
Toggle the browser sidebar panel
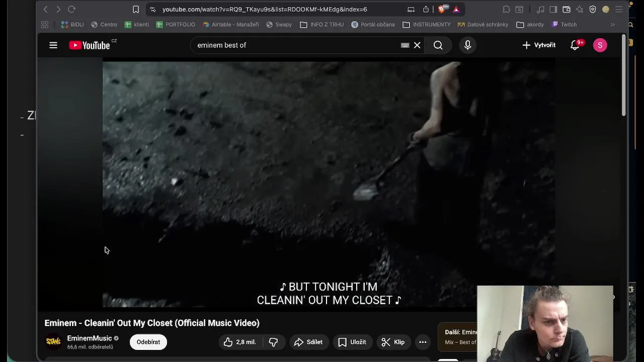[553, 9]
